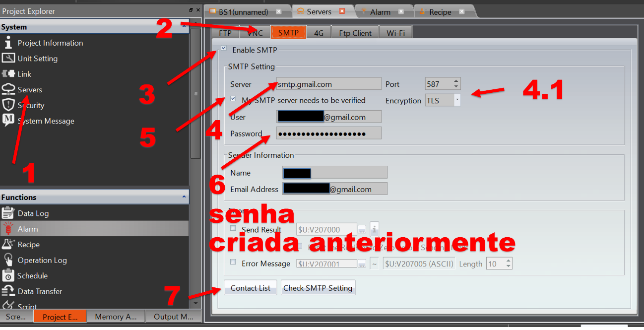Open Servers cloud icon
The height and width of the screenshot is (330, 644).
click(8, 89)
